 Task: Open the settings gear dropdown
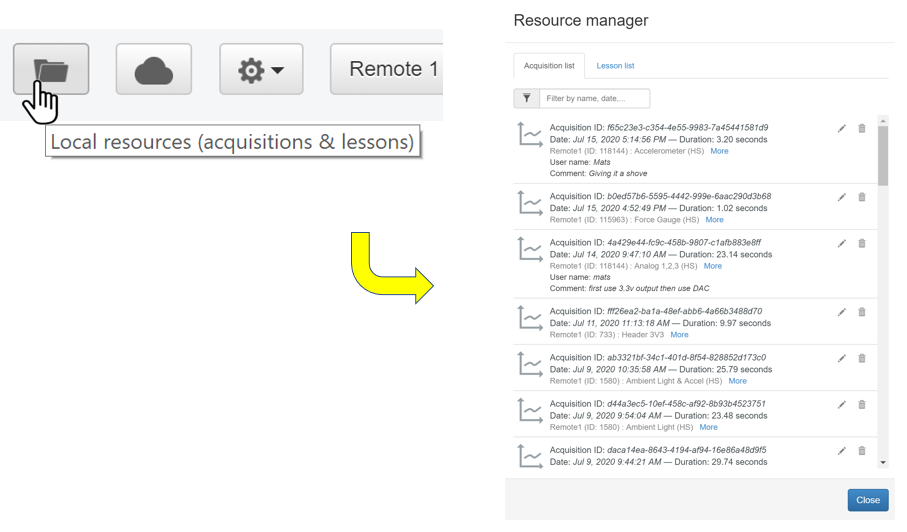[x=261, y=69]
